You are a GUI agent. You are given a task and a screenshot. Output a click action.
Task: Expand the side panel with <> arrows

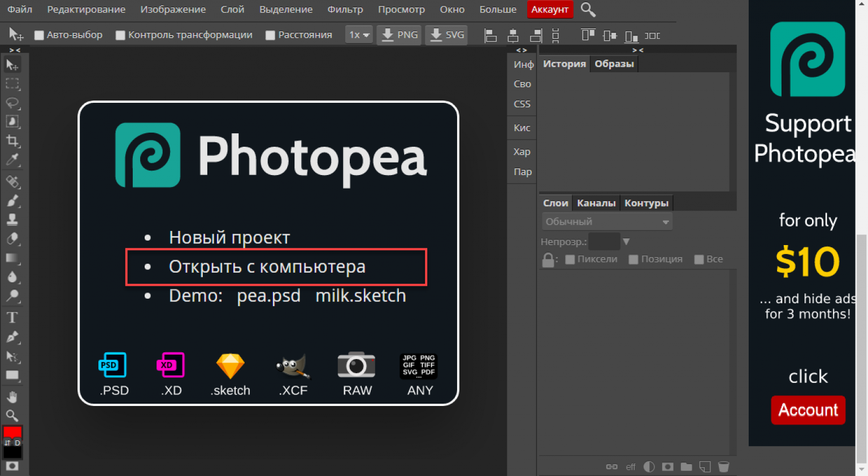[522, 50]
